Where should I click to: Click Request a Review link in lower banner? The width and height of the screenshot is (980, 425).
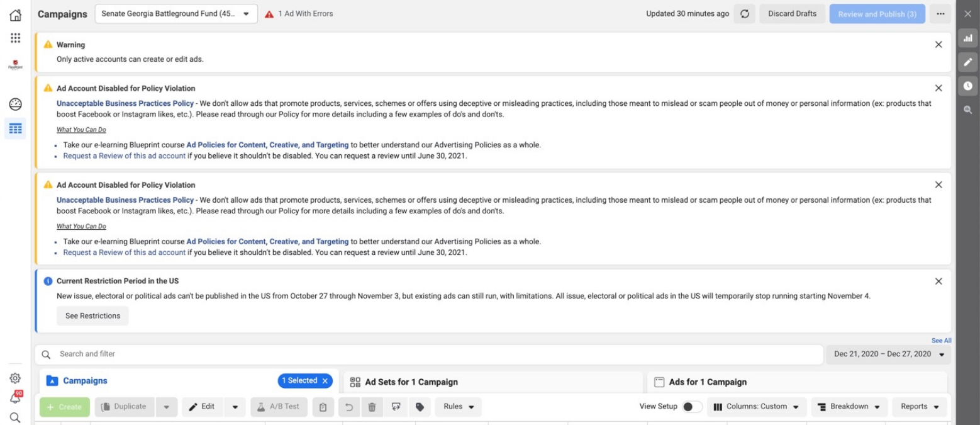[x=125, y=253]
